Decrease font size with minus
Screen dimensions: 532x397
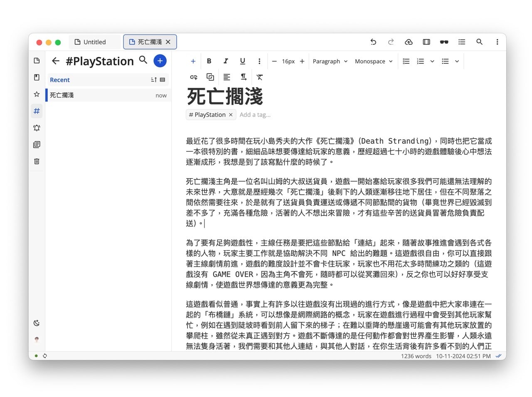click(x=274, y=61)
